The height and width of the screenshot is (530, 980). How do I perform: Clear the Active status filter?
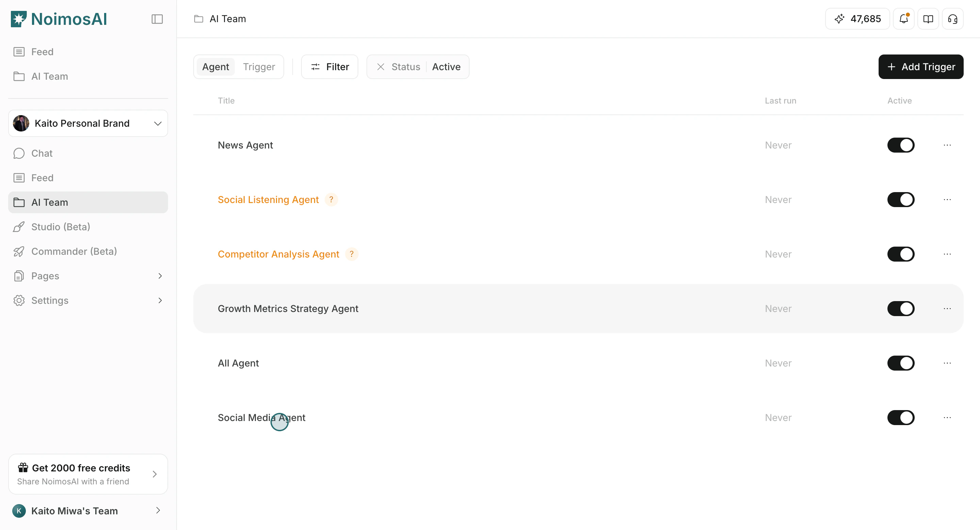coord(380,67)
